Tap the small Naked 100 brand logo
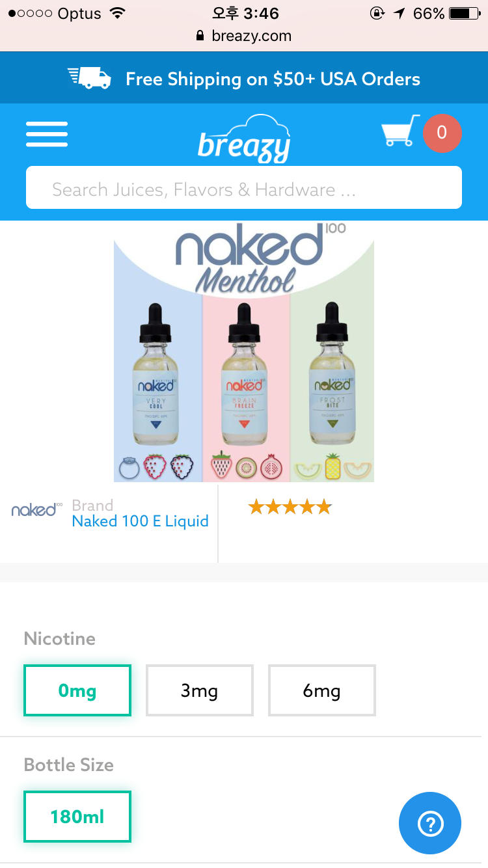Image resolution: width=488 pixels, height=868 pixels. point(36,509)
